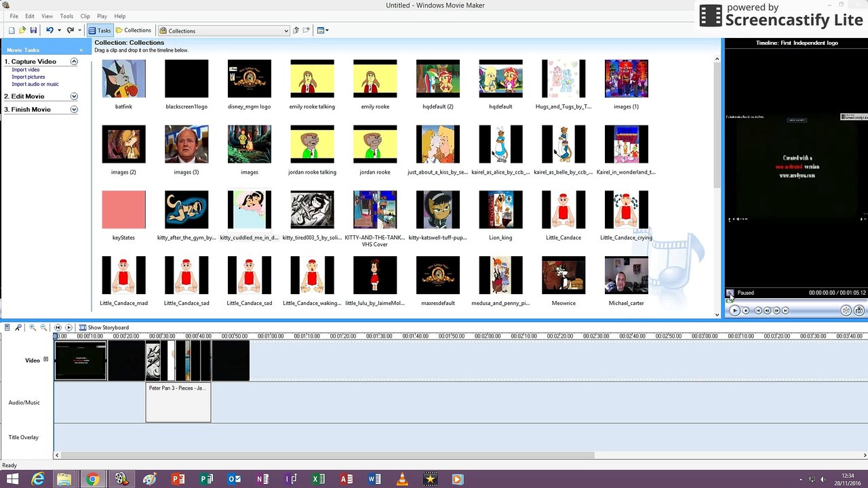Expand the Video track on timeline
This screenshot has width=868, height=488.
46,359
